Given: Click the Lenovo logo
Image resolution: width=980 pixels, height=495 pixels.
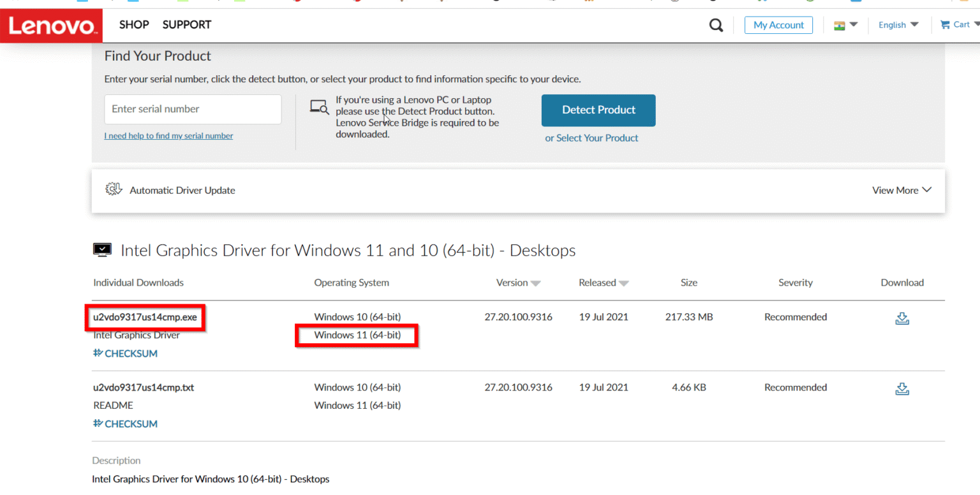Looking at the screenshot, I should [51, 26].
